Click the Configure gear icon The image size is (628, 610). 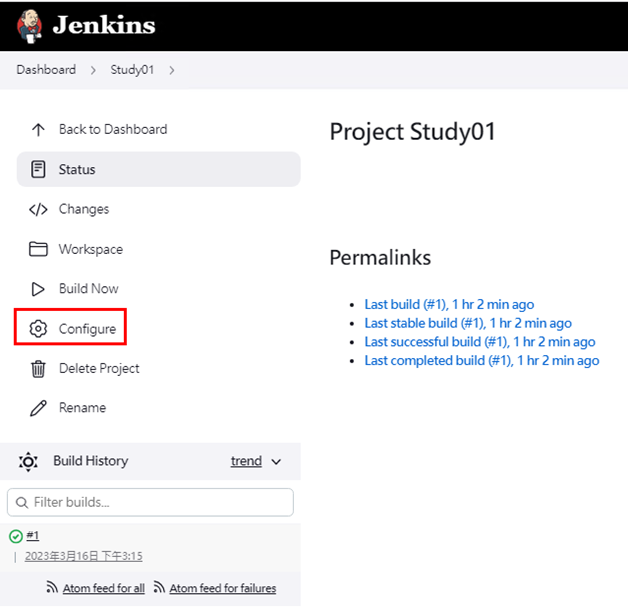pos(38,329)
